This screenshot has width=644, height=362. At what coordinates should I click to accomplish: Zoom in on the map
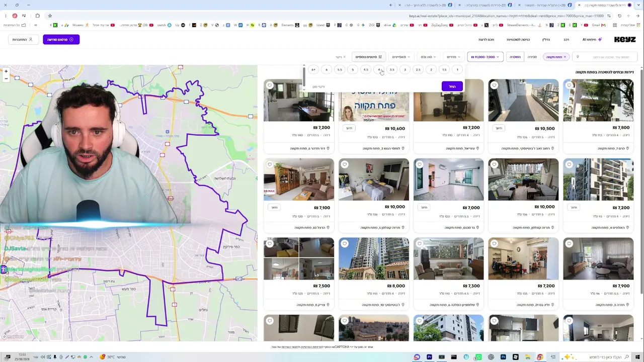[x=6, y=72]
